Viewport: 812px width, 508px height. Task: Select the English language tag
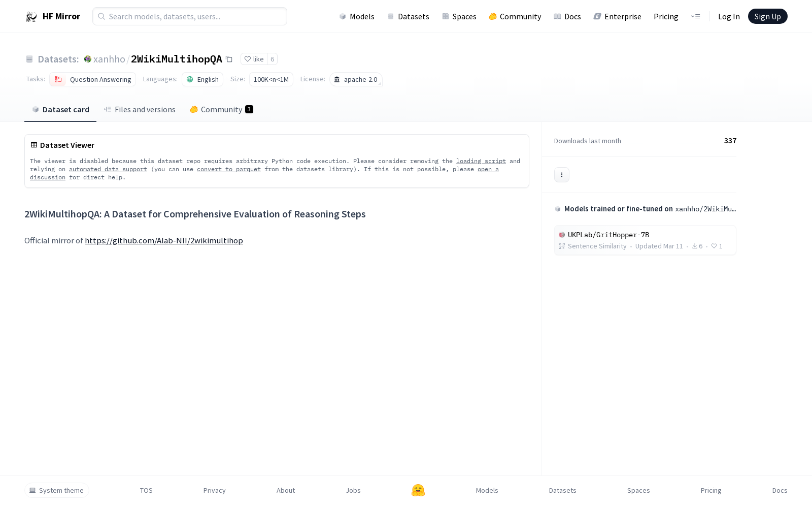[x=202, y=79]
